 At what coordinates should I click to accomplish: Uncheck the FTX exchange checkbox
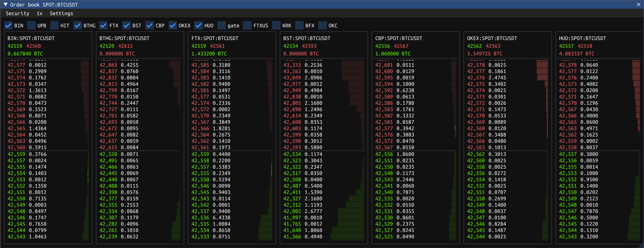click(x=103, y=25)
